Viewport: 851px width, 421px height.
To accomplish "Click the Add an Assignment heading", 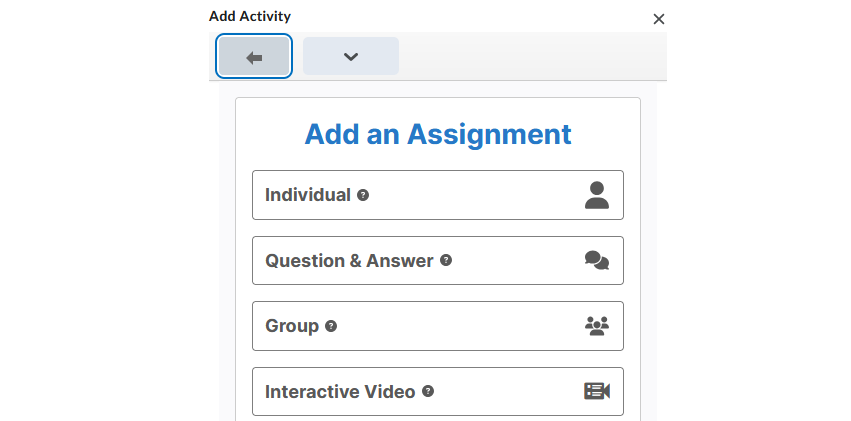I will [x=437, y=134].
